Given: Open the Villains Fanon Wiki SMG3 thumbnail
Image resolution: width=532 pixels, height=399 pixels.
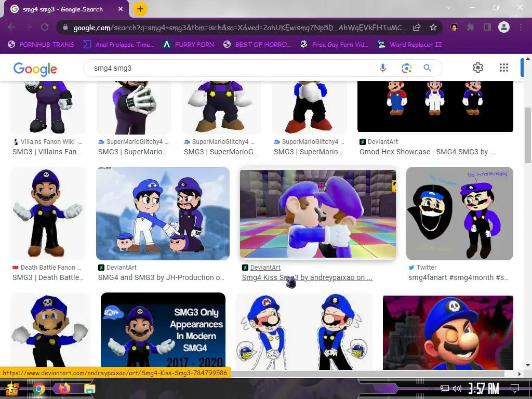Looking at the screenshot, I should [48, 107].
